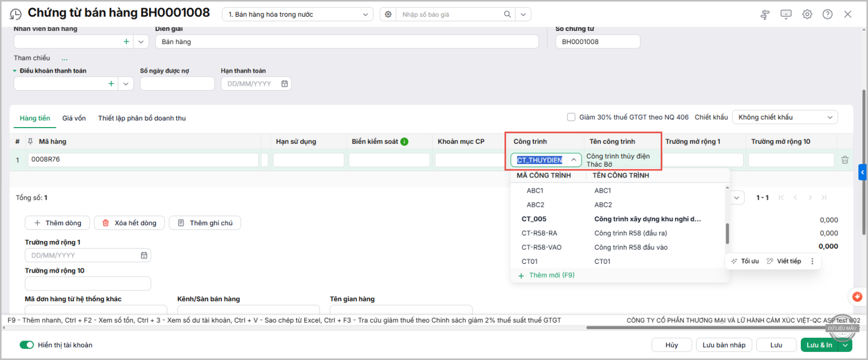The image size is (868, 360).
Task: Click the Diễn giải field with Bán hàng
Action: (347, 41)
